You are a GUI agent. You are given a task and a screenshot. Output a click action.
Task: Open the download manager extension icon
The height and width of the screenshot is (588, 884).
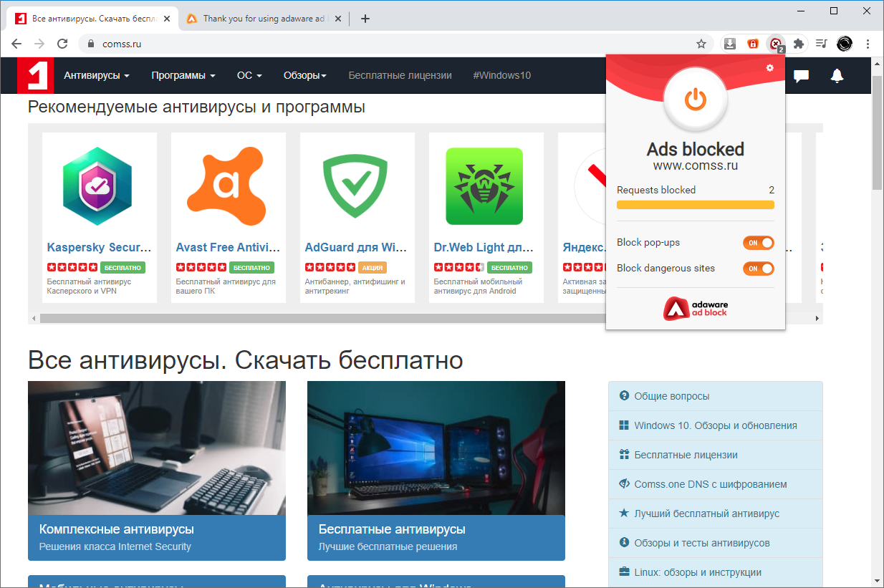point(730,44)
